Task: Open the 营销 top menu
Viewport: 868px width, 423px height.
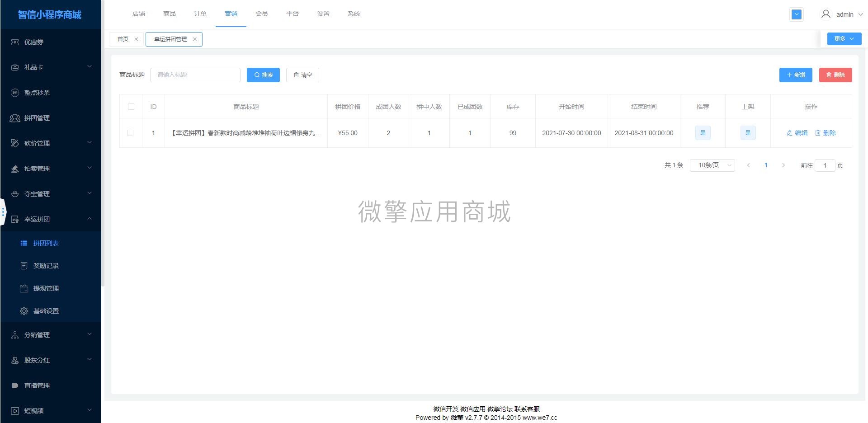Action: click(x=231, y=14)
